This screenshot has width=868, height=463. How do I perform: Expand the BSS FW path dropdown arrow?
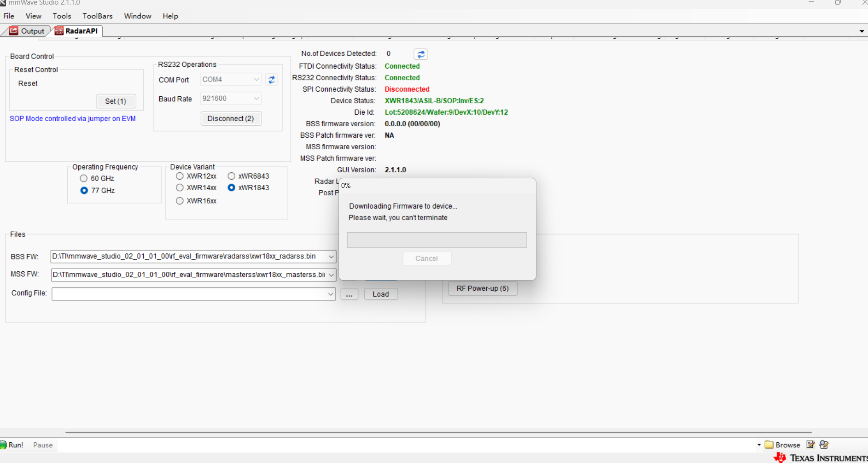tap(331, 257)
